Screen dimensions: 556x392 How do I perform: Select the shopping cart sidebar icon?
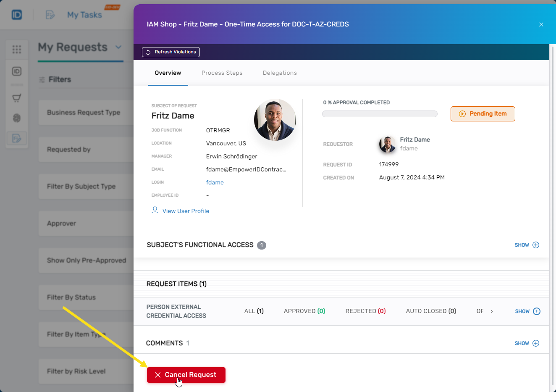(x=17, y=98)
